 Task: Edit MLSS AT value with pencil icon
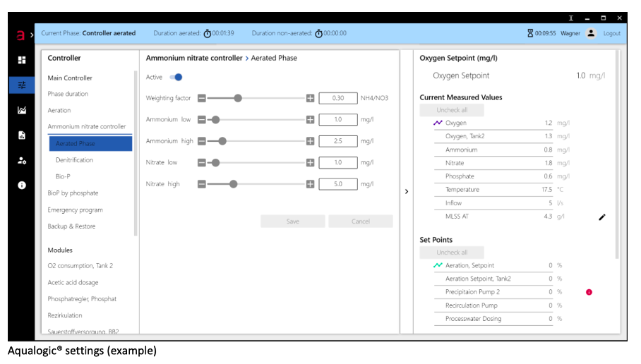(601, 217)
